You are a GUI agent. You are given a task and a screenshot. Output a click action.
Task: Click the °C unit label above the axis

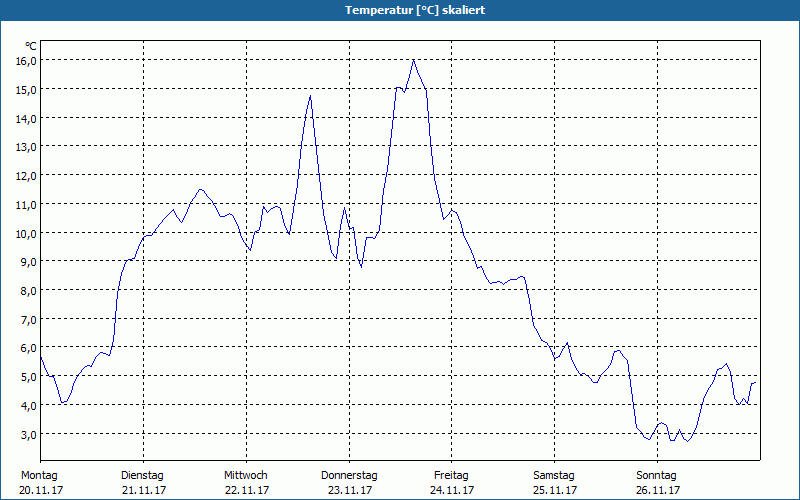pyautogui.click(x=31, y=46)
